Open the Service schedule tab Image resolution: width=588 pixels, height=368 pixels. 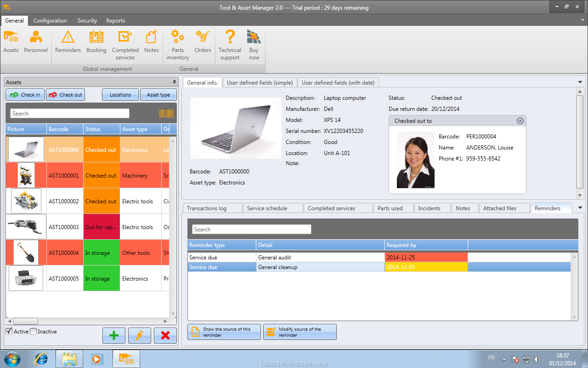tap(273, 208)
